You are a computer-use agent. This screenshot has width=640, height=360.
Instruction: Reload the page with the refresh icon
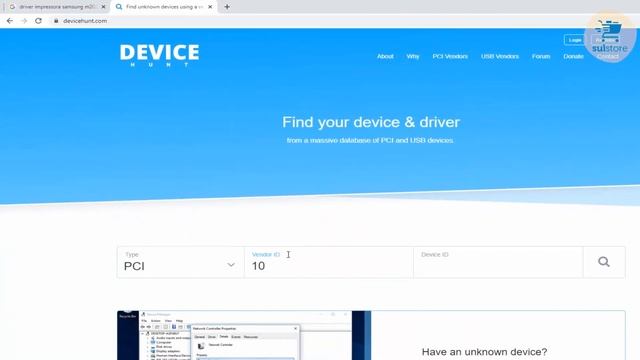pyautogui.click(x=38, y=21)
